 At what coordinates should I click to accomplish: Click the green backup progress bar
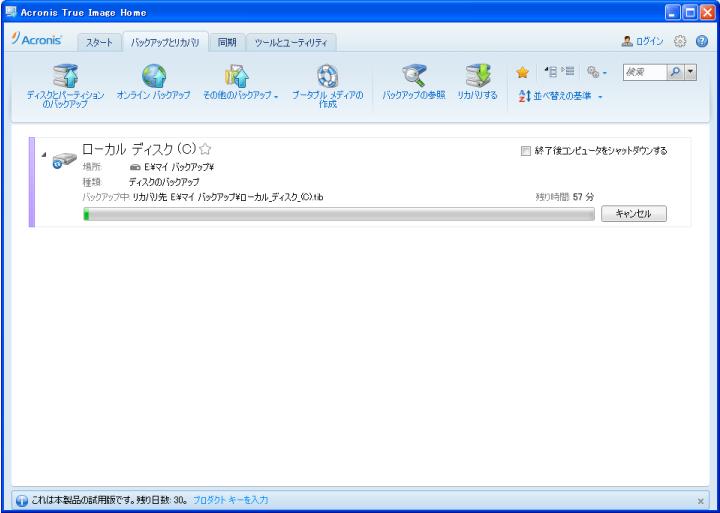tap(339, 214)
